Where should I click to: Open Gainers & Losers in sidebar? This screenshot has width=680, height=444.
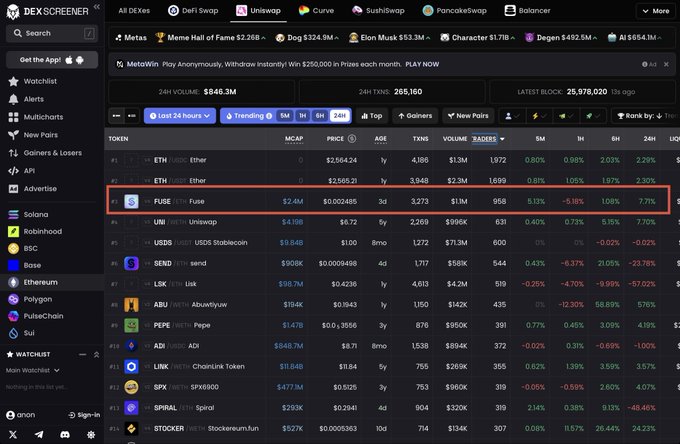(x=52, y=153)
